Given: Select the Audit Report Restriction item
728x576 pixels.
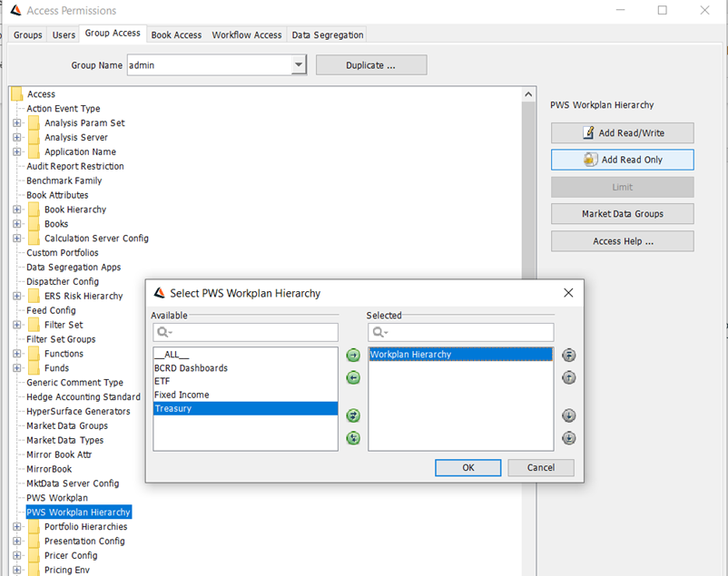Looking at the screenshot, I should click(75, 166).
